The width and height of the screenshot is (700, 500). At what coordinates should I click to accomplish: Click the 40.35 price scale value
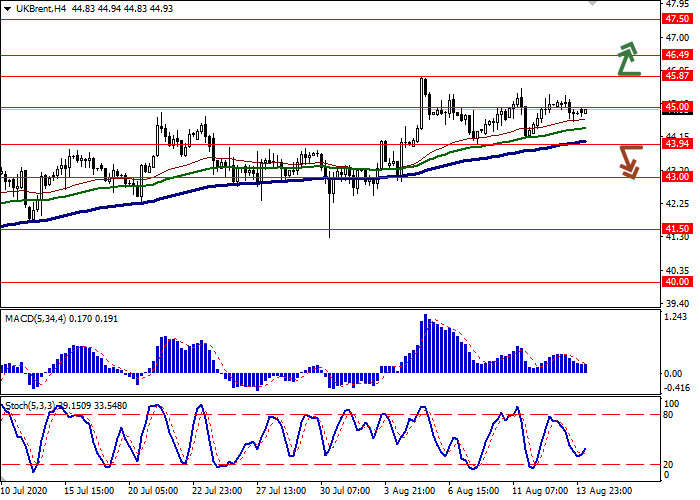click(x=677, y=271)
